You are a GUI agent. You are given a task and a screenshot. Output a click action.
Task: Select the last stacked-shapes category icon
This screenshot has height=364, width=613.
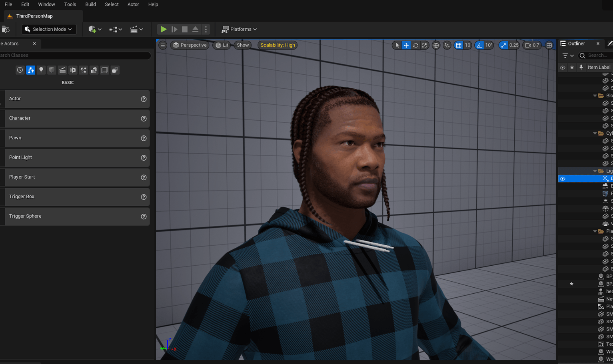(x=115, y=70)
